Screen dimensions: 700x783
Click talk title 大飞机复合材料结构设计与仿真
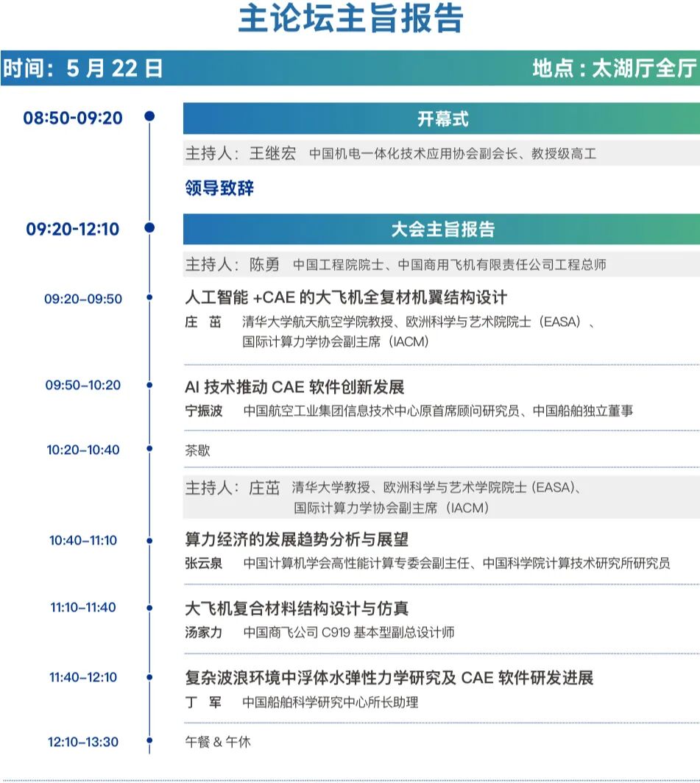297,608
